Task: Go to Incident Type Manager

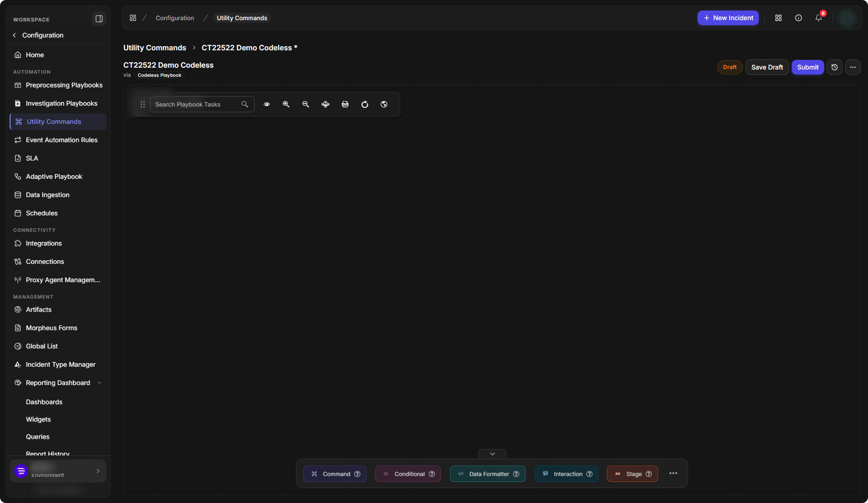Action: tap(58, 364)
